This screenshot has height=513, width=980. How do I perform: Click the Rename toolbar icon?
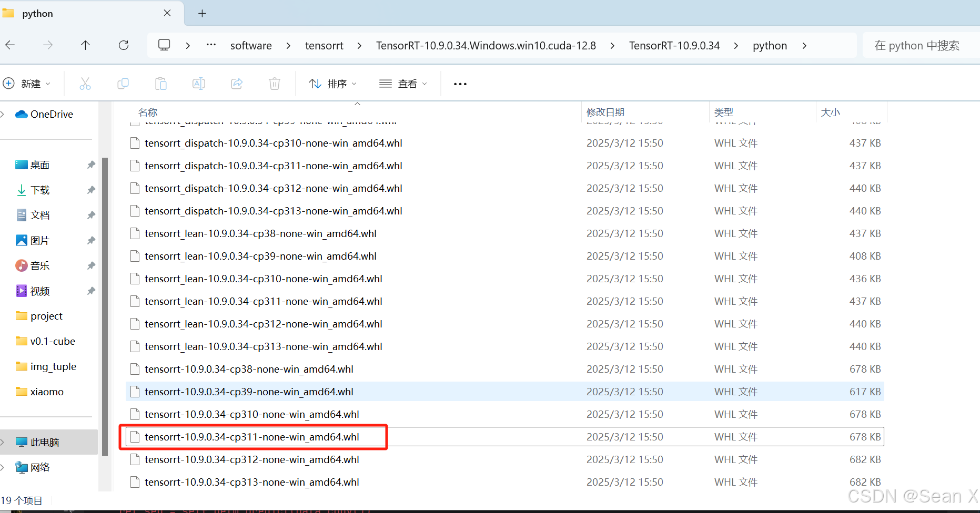199,84
